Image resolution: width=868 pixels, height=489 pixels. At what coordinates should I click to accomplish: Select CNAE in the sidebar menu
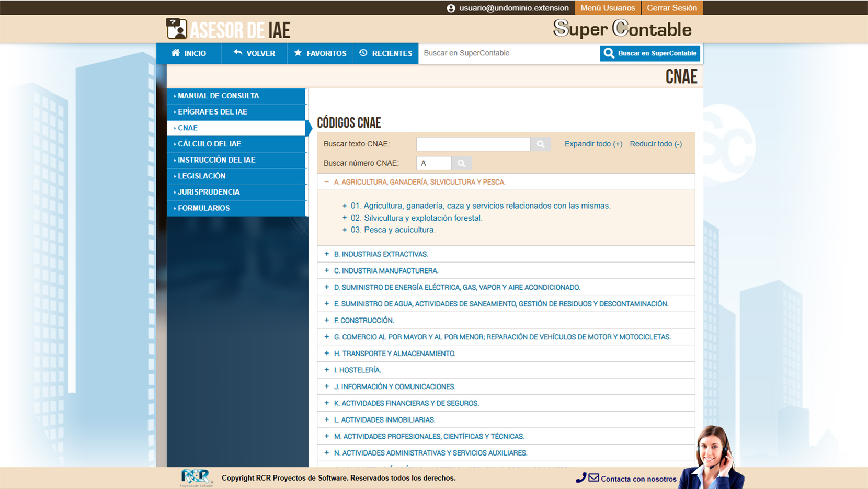click(236, 128)
